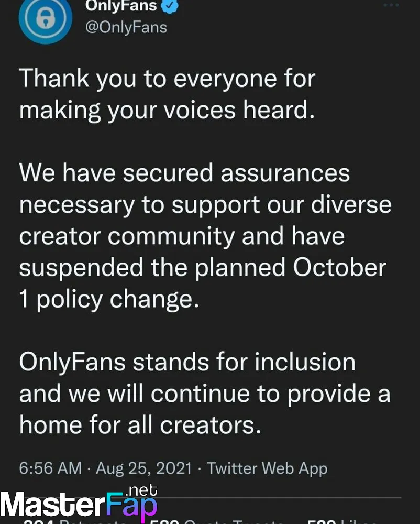The height and width of the screenshot is (524, 420).
Task: Click the Aug 25, 2021 date
Action: point(144,468)
